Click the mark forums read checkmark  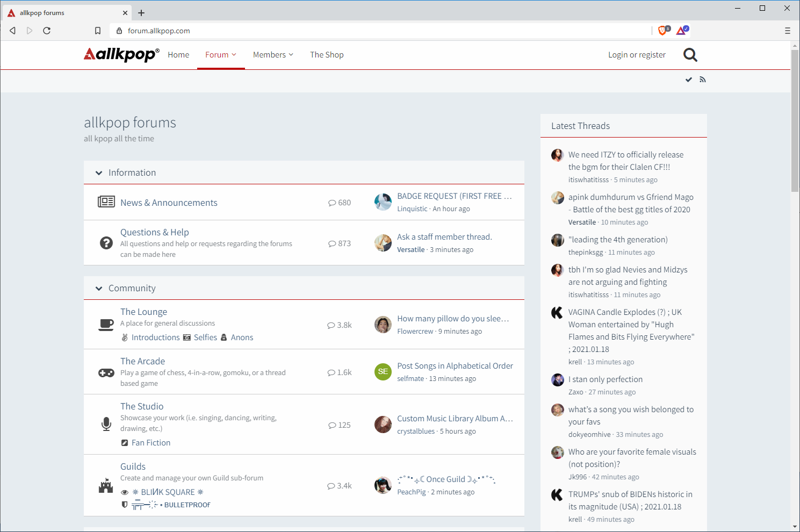tap(688, 80)
